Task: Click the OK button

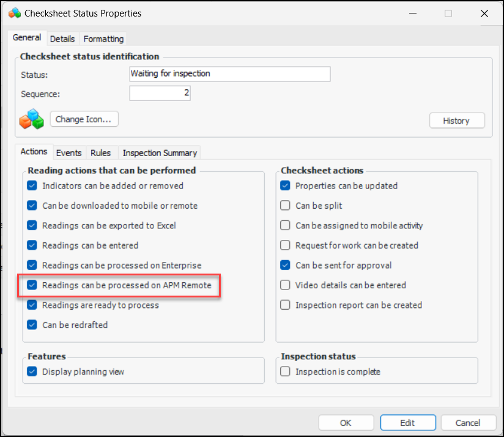Action: [x=346, y=422]
